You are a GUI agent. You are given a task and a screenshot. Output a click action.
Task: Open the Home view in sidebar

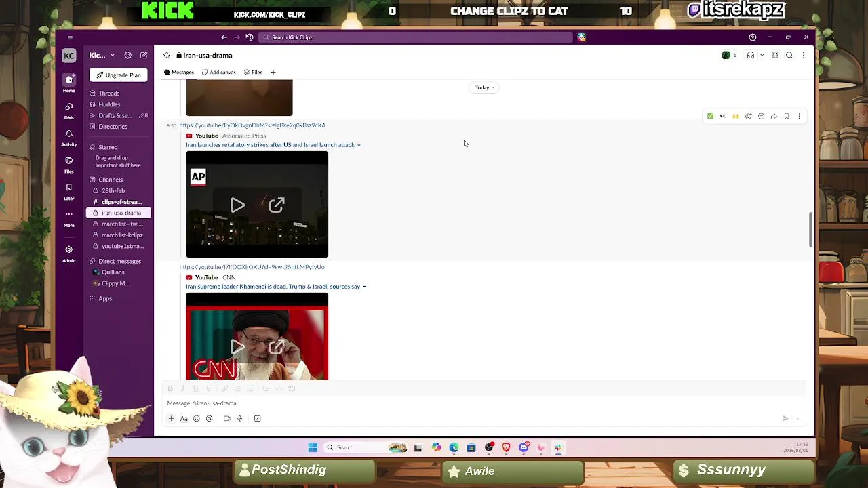click(x=68, y=83)
